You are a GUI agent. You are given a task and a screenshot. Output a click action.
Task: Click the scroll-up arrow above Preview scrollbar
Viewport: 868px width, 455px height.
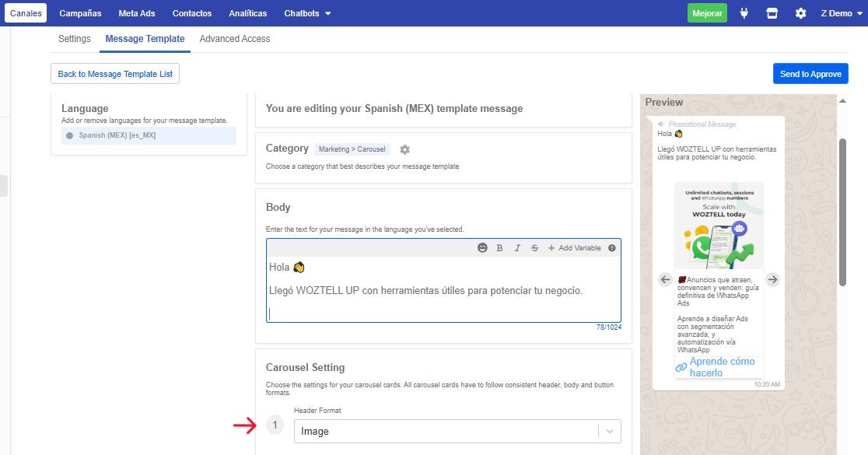coord(842,101)
